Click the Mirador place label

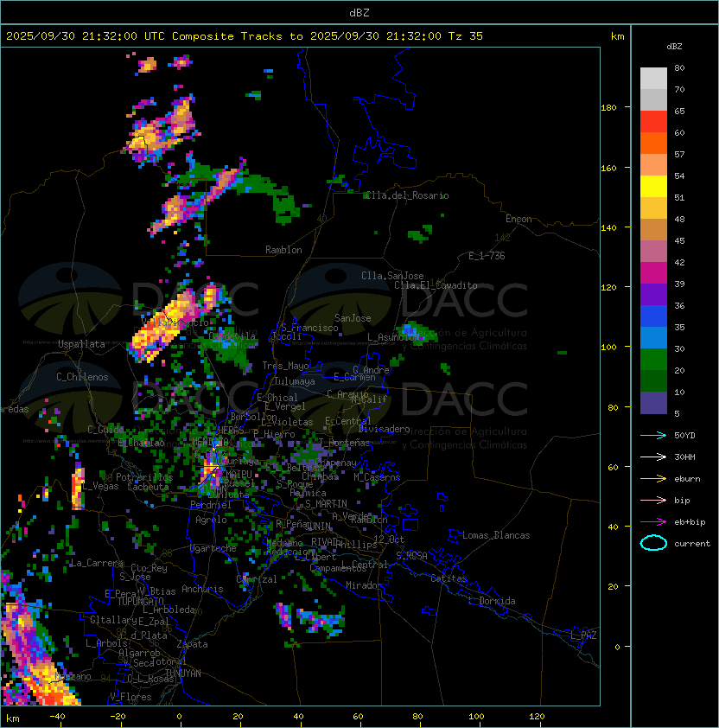tap(365, 585)
